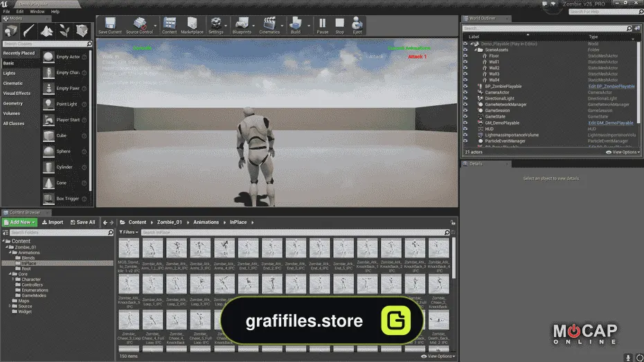This screenshot has height=362, width=644.
Task: Stop the play session
Action: [340, 26]
